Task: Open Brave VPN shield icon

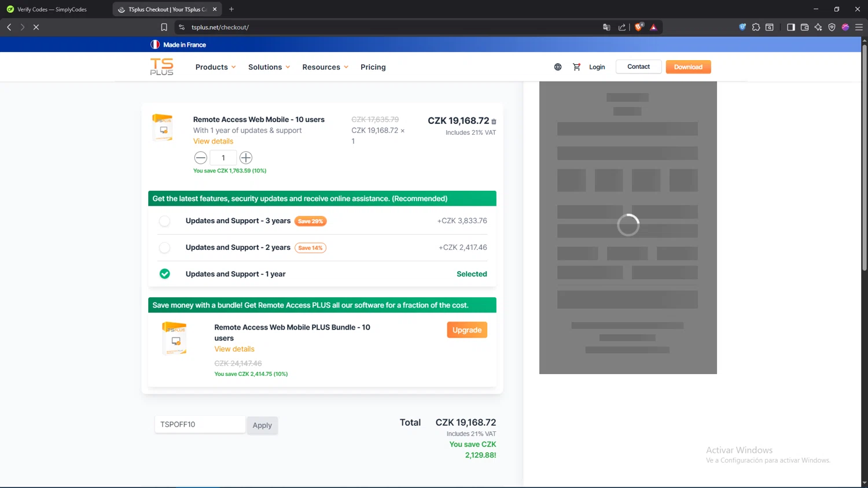Action: 832,27
